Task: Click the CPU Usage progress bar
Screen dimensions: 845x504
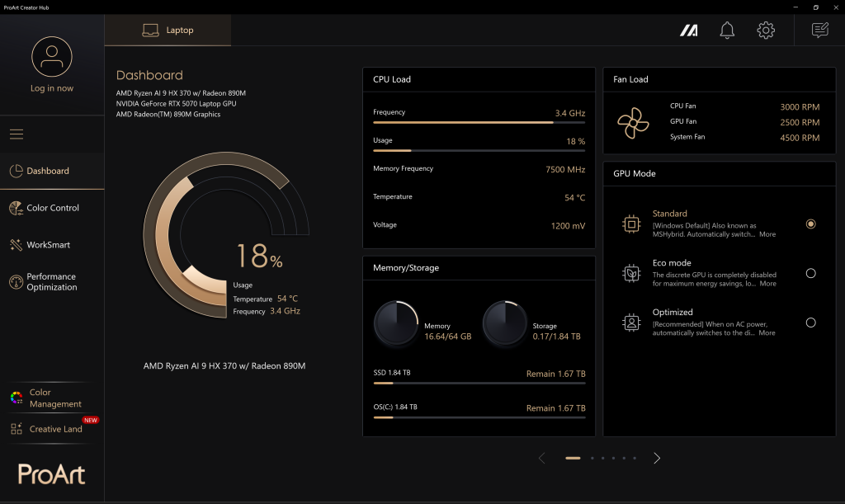Action: [479, 151]
